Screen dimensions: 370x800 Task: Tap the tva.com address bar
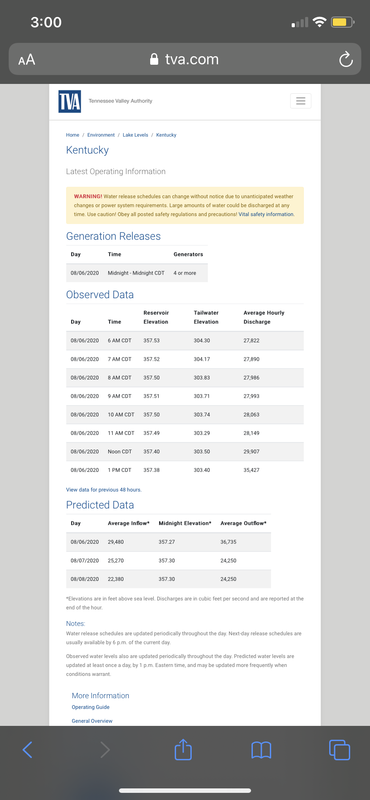pos(185,60)
